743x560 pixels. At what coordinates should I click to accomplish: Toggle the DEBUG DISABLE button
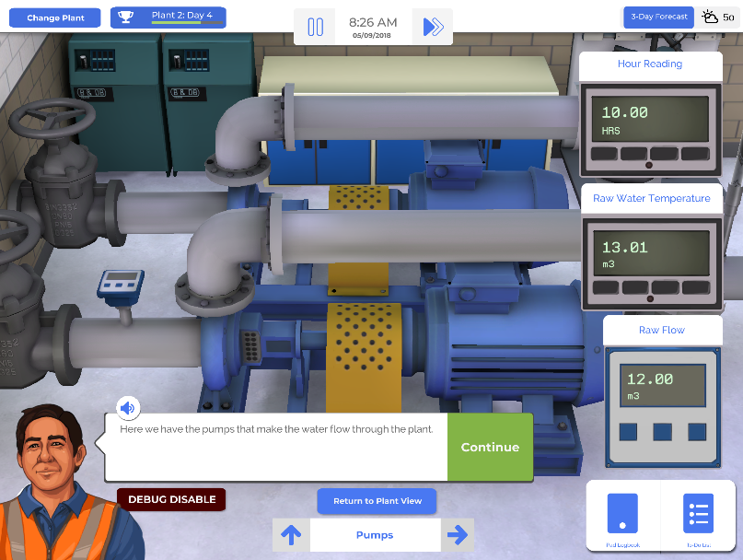(171, 499)
